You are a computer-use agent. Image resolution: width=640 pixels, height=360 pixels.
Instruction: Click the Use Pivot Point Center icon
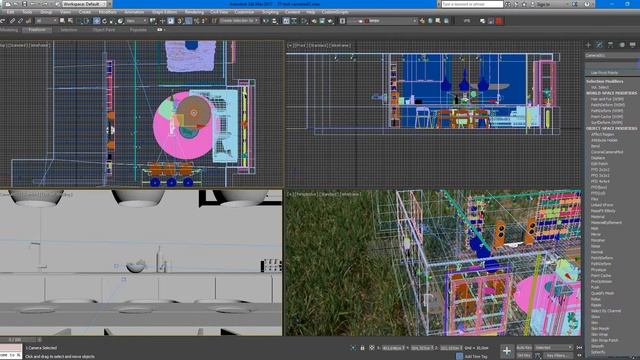click(x=152, y=21)
